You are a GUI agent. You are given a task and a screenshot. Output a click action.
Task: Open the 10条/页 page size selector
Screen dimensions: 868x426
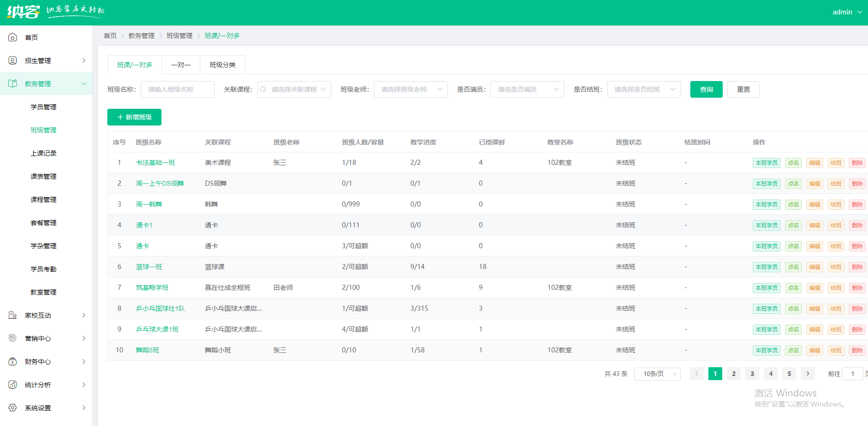coord(657,374)
